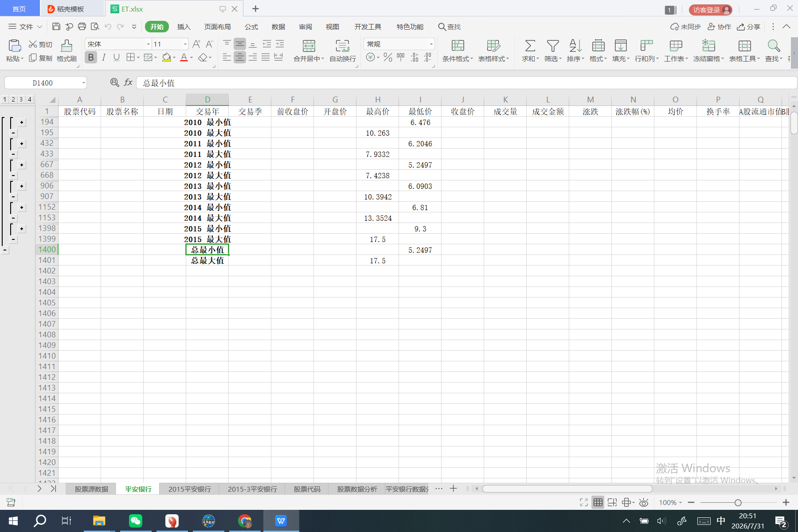
Task: Click the 未同步 sync status button
Action: pos(685,27)
